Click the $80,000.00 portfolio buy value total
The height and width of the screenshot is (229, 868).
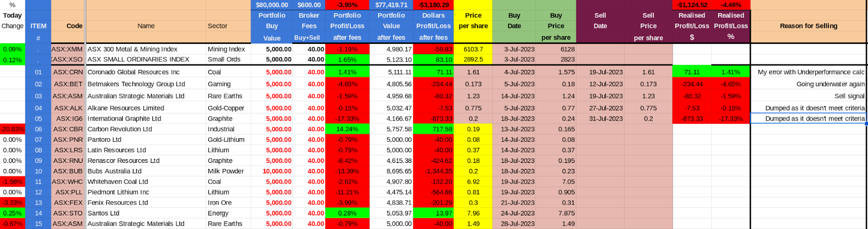click(x=272, y=5)
